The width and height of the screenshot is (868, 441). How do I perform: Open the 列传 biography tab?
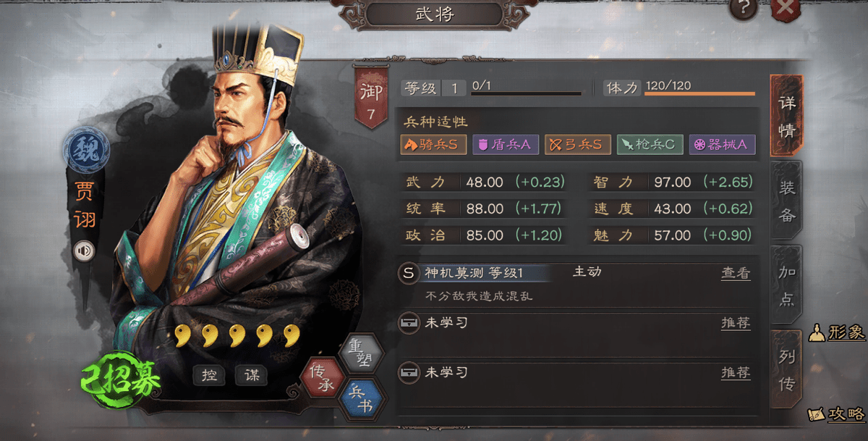click(x=787, y=369)
